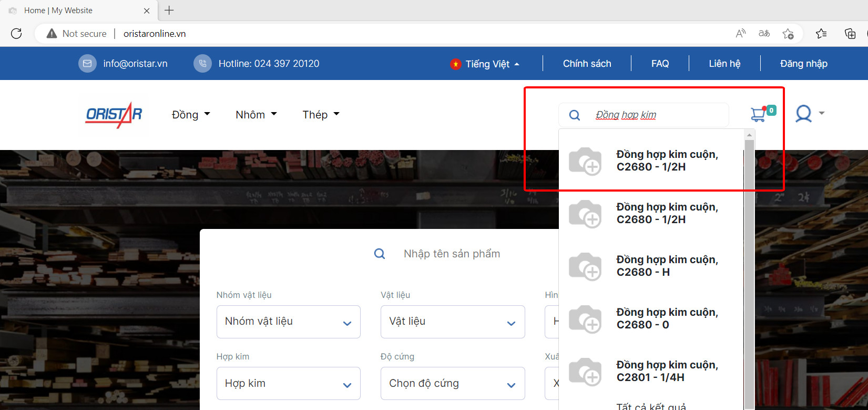Viewport: 868px width, 410px height.
Task: Click image placeholder of C2680 - 0 result
Action: point(585,319)
